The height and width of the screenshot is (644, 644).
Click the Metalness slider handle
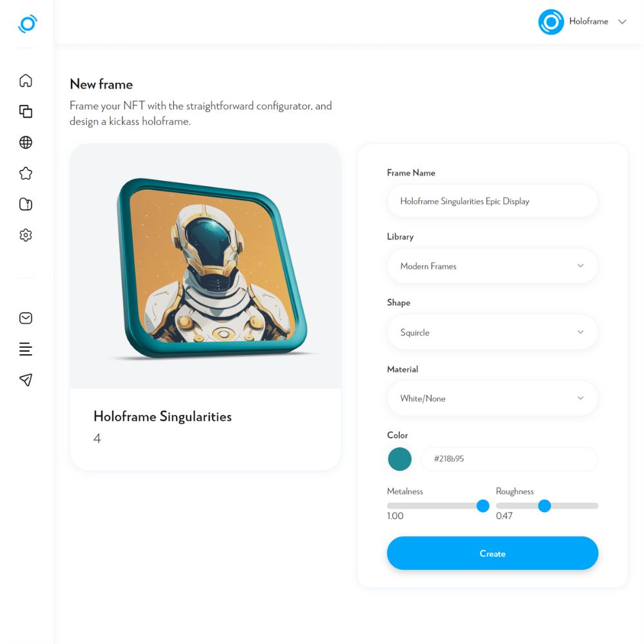482,506
